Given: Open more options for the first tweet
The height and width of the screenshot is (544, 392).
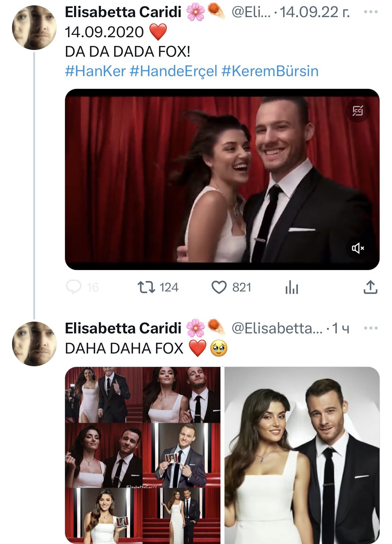Looking at the screenshot, I should pyautogui.click(x=371, y=12).
